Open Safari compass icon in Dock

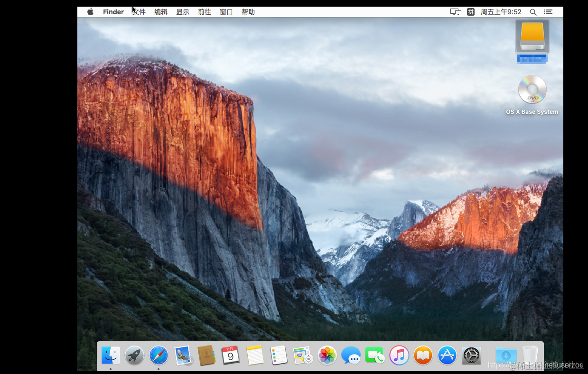[159, 355]
